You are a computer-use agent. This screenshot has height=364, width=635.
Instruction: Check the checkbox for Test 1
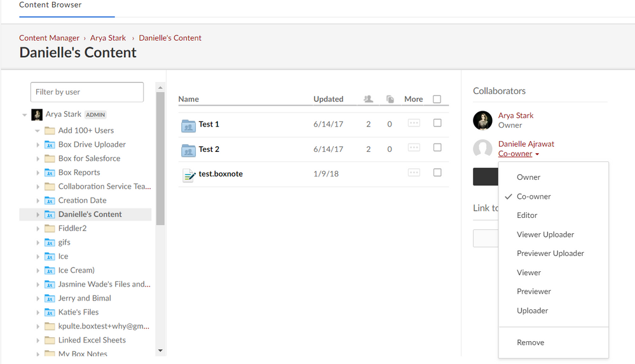[x=437, y=123]
